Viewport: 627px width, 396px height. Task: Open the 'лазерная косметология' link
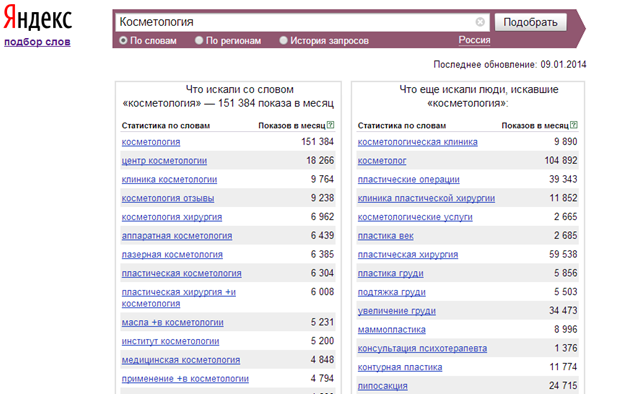pyautogui.click(x=172, y=255)
